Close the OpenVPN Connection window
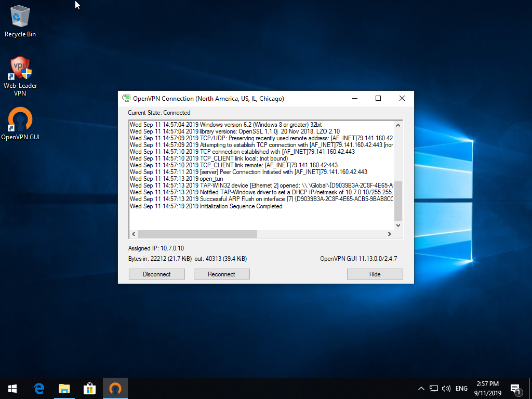This screenshot has height=399, width=532. 402,98
